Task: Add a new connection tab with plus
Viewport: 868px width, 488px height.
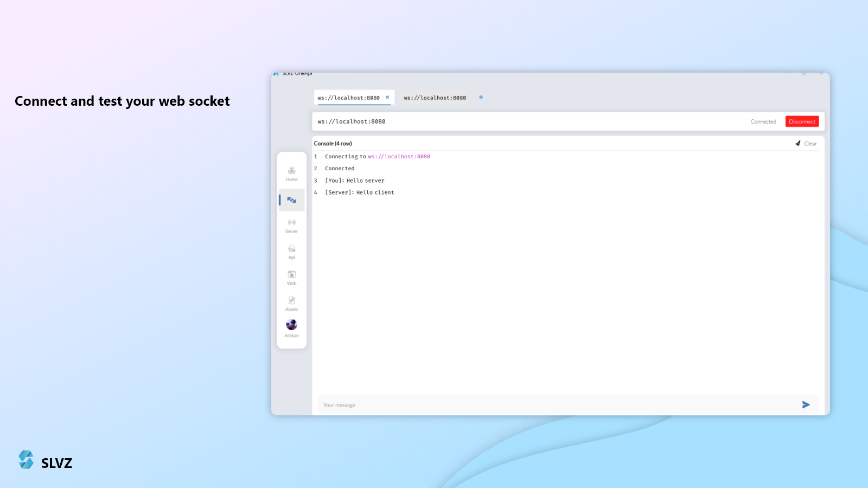Action: click(x=481, y=98)
